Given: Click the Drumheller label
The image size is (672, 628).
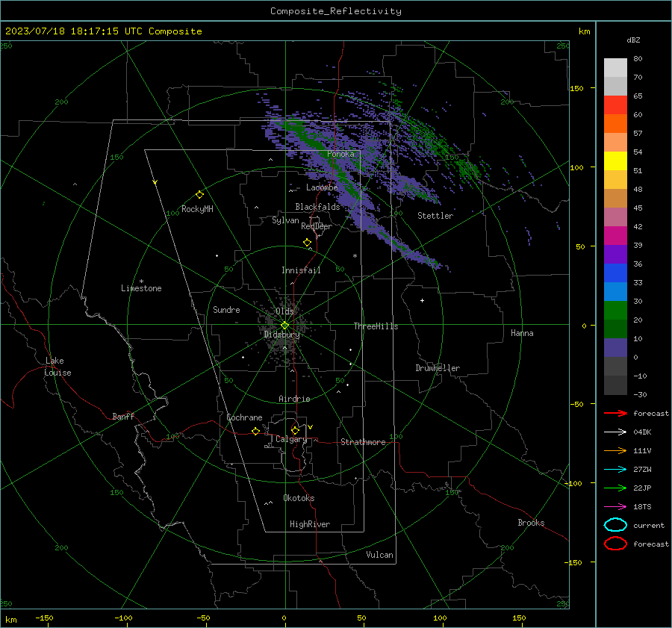Looking at the screenshot, I should [438, 368].
